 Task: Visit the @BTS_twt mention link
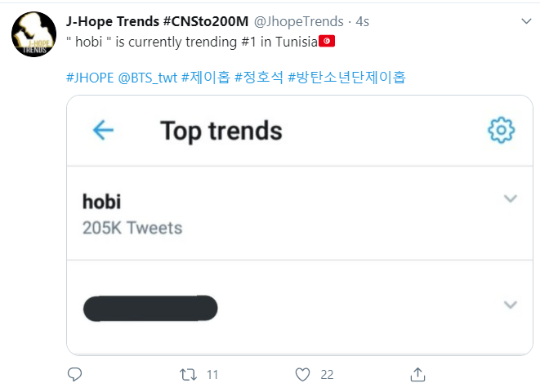click(x=148, y=78)
